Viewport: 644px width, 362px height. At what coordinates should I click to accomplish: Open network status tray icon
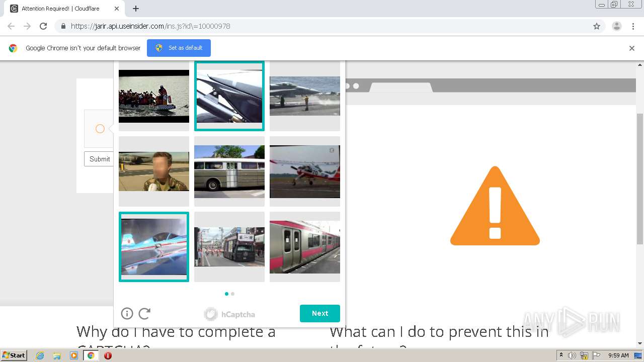(584, 355)
